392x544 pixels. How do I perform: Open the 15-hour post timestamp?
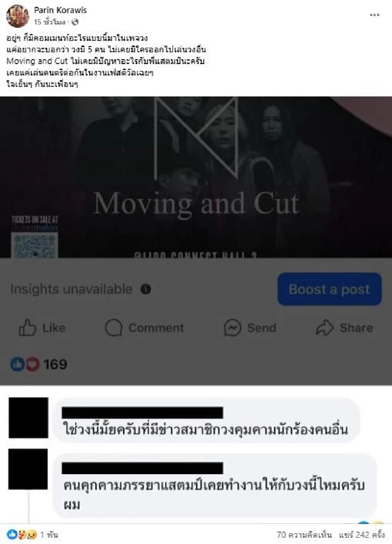tap(50, 22)
